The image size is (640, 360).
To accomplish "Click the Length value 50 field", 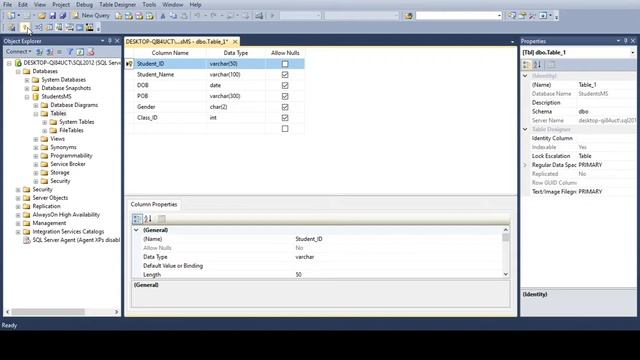I will pos(398,275).
